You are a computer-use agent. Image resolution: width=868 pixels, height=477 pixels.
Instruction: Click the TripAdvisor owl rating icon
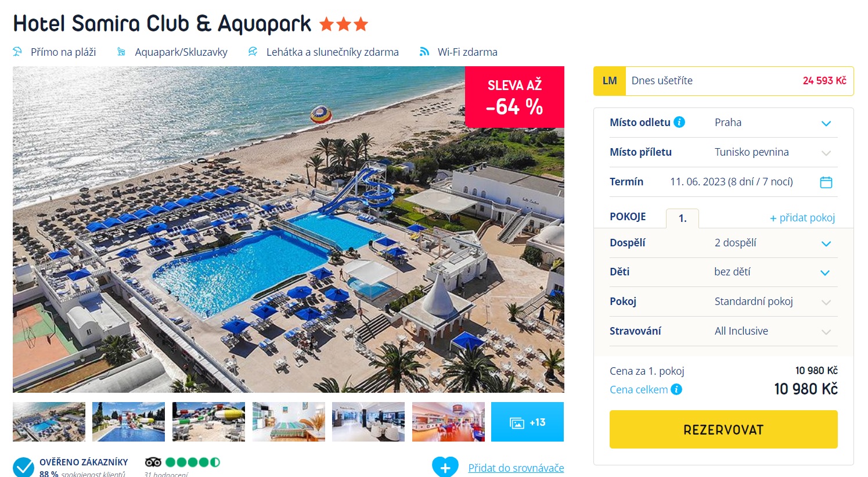(x=153, y=462)
